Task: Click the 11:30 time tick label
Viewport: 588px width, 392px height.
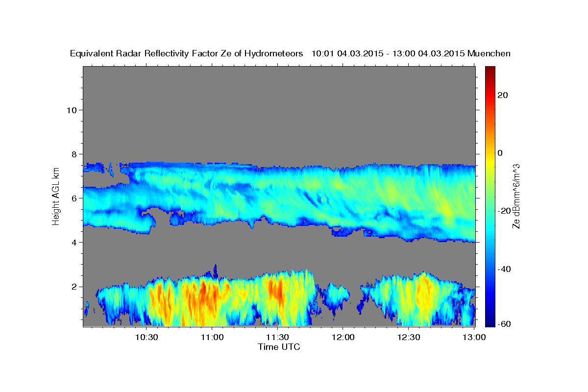Action: 277,337
